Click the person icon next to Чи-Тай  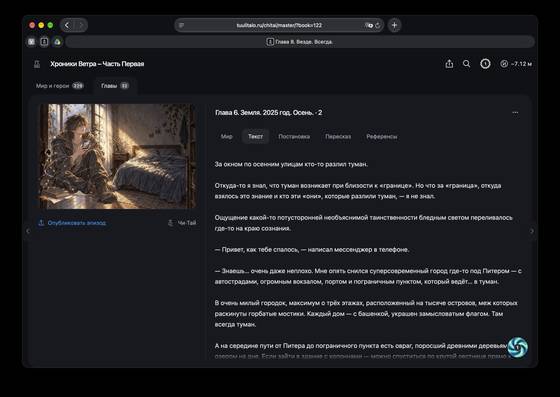[x=170, y=223]
